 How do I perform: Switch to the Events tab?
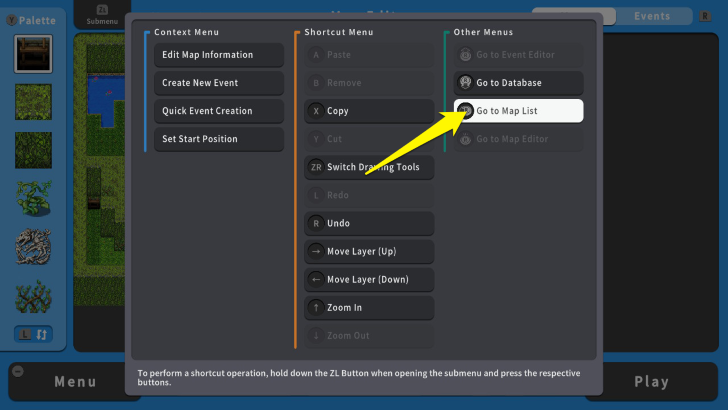652,16
